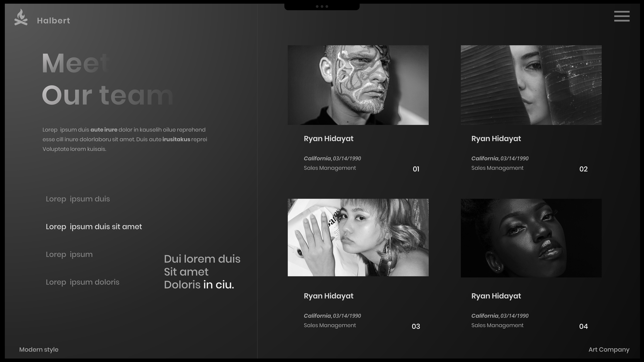Click Ryan Hidayat name on card 01
The image size is (644, 362).
[x=329, y=139]
